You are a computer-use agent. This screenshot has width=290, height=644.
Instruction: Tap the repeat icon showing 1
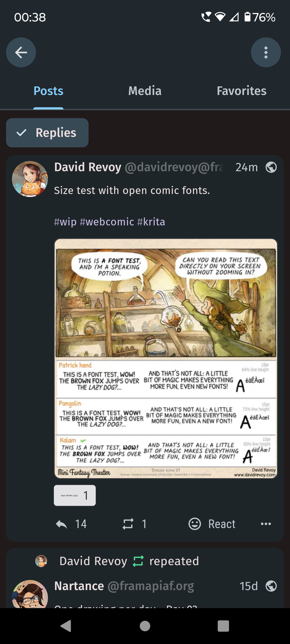tap(128, 524)
